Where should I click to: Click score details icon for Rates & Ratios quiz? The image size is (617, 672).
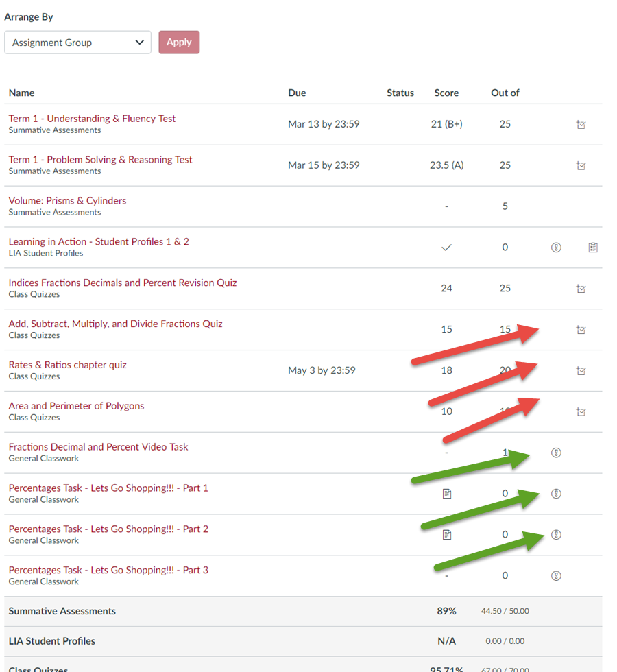click(x=581, y=371)
